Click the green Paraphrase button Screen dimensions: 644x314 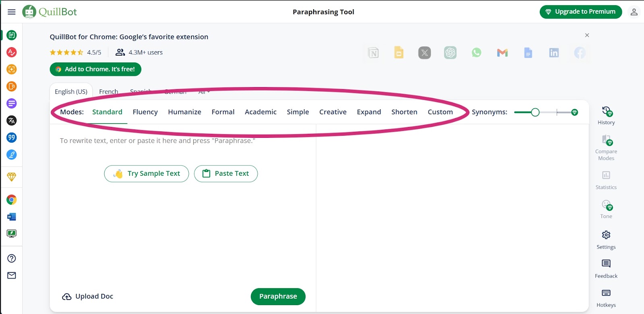click(278, 297)
